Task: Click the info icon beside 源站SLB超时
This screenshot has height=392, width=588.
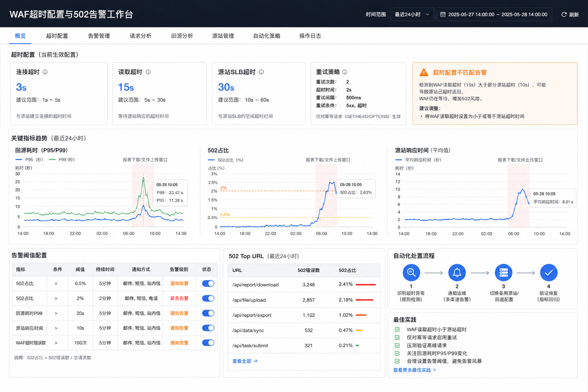Action: [x=261, y=72]
